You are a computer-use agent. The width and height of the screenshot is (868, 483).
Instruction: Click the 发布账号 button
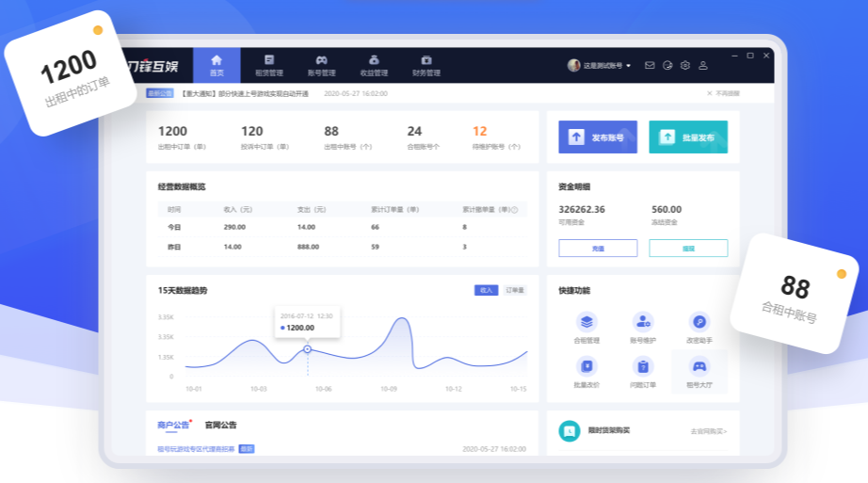598,137
